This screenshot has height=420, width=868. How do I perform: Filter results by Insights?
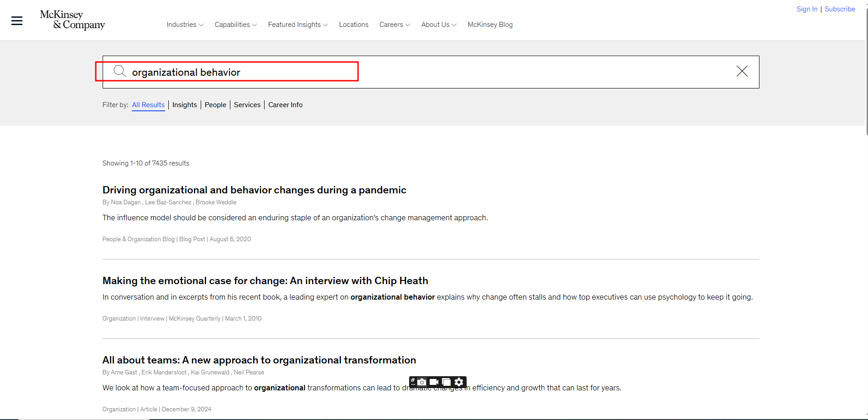tap(185, 105)
